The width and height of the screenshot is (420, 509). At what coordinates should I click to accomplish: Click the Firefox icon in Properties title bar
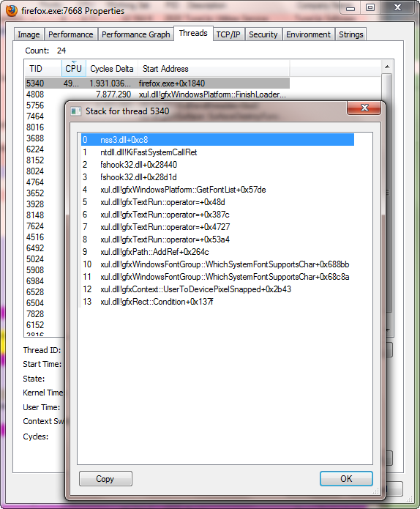click(12, 11)
